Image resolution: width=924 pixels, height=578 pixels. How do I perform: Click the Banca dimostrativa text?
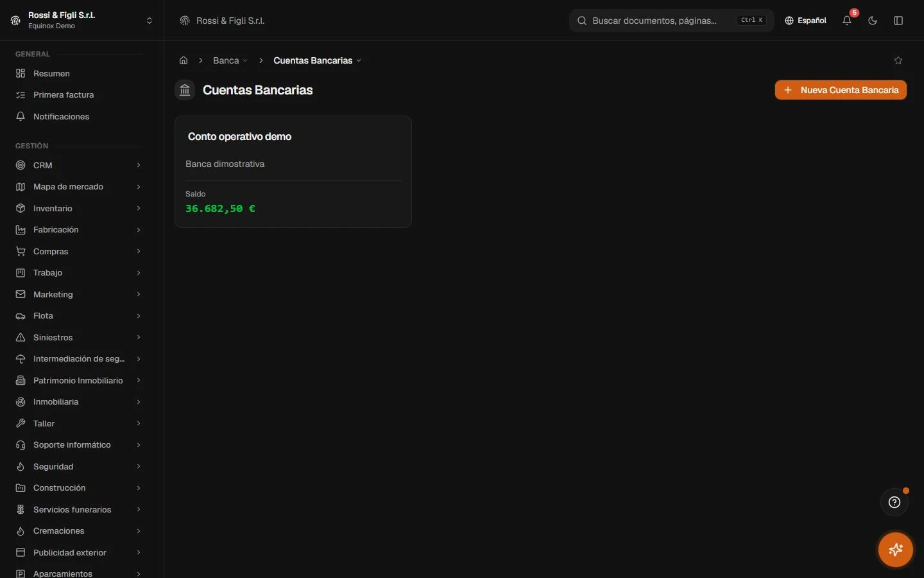coord(225,164)
